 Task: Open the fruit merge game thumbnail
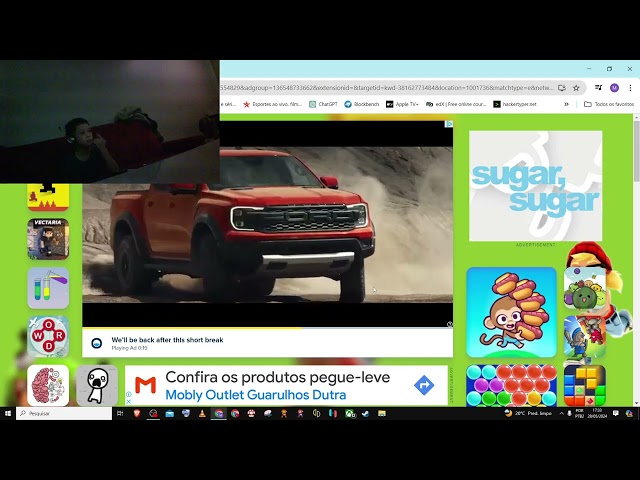point(584,288)
